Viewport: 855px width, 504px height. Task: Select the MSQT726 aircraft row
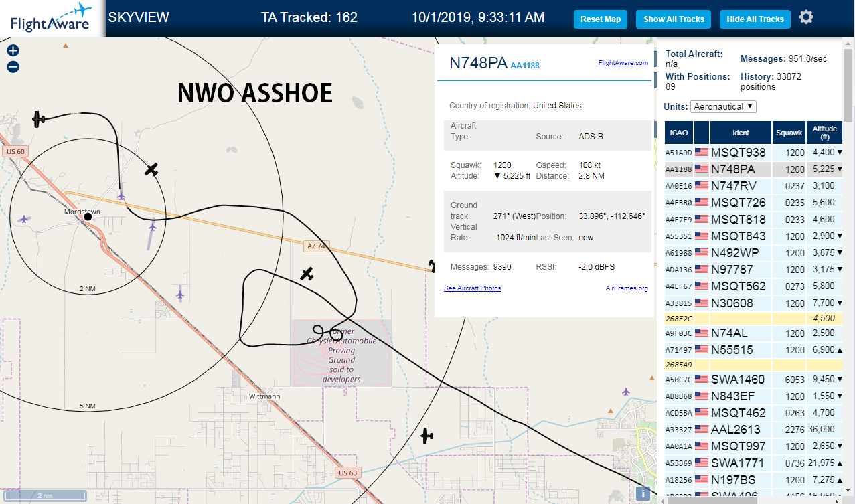754,203
